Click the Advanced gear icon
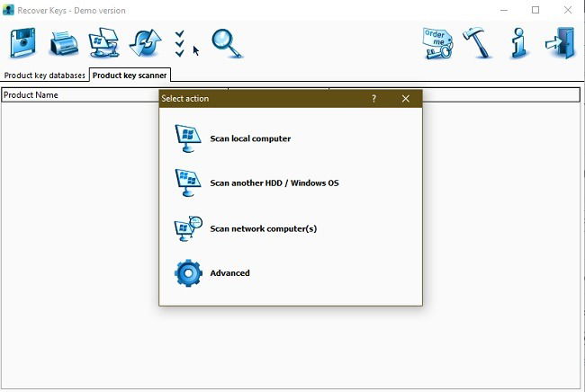 click(188, 273)
